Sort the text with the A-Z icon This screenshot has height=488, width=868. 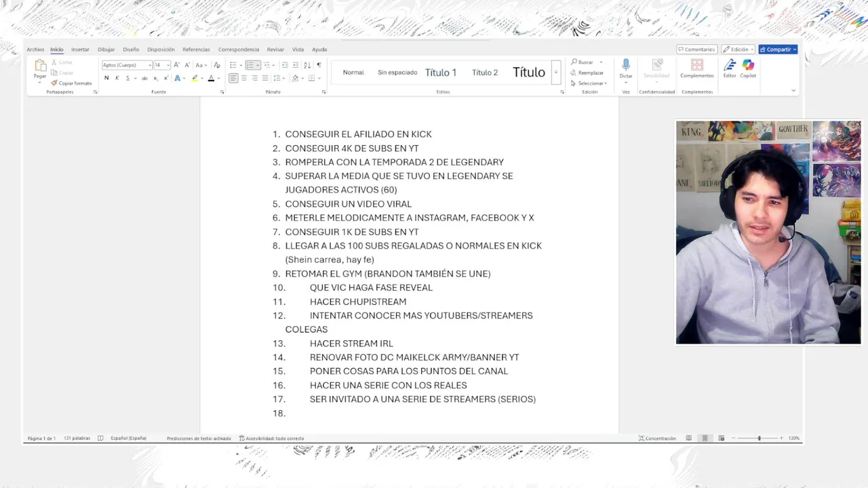(x=307, y=65)
